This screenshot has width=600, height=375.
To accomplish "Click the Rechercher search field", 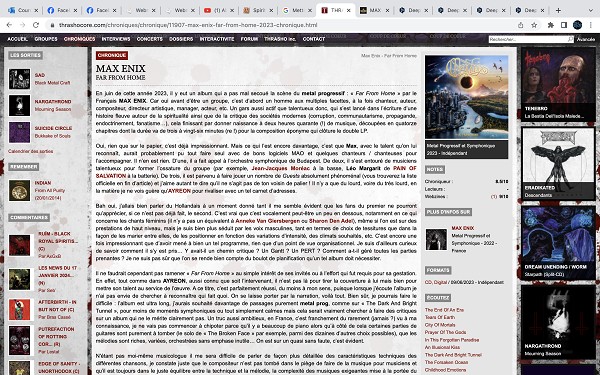I will tap(528, 39).
